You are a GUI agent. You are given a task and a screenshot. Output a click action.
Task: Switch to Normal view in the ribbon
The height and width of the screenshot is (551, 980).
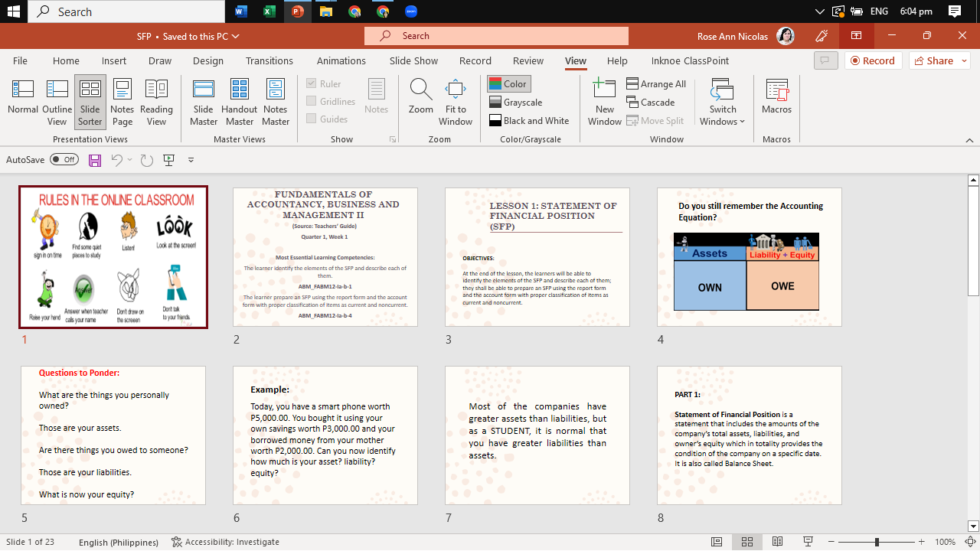tap(23, 101)
